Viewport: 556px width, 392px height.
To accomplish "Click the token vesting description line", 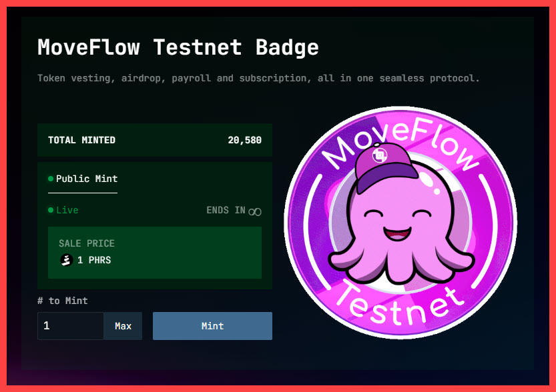I will point(258,78).
